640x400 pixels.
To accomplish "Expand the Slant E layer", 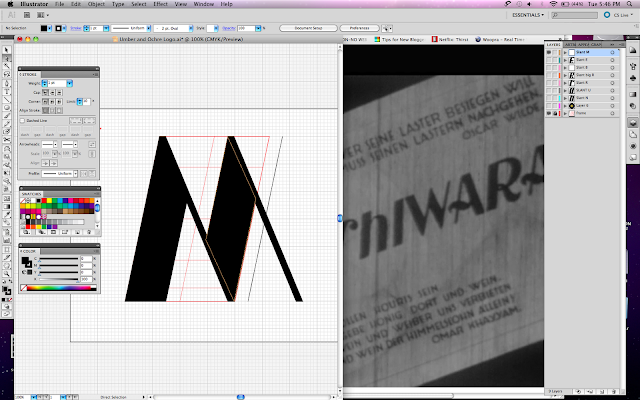I will pyautogui.click(x=565, y=60).
